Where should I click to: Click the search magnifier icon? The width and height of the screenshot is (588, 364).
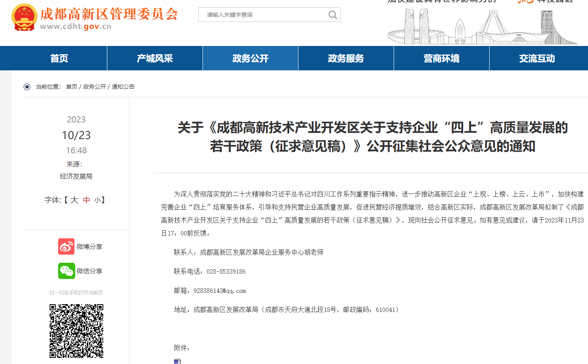pos(333,15)
